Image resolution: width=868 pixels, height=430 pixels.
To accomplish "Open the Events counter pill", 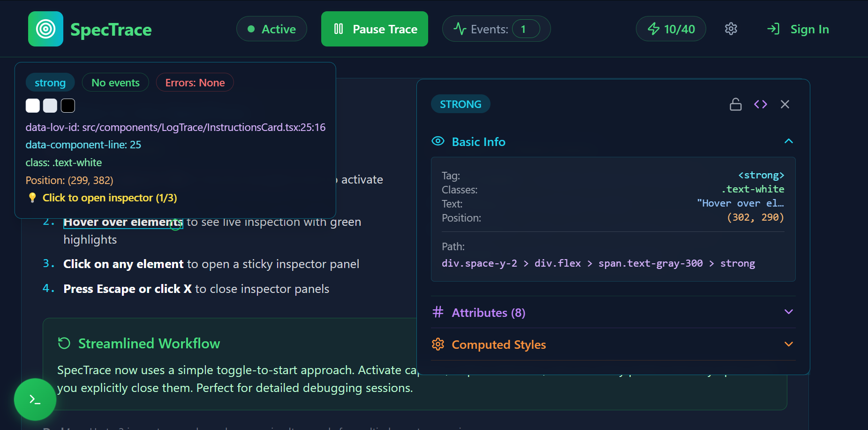I will coord(496,29).
